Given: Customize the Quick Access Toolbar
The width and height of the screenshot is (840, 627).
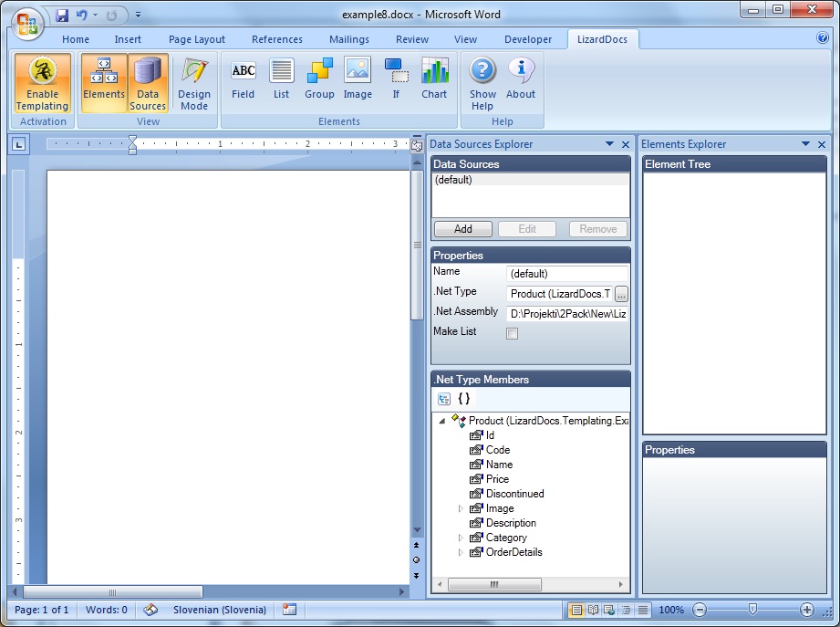Looking at the screenshot, I should [138, 15].
